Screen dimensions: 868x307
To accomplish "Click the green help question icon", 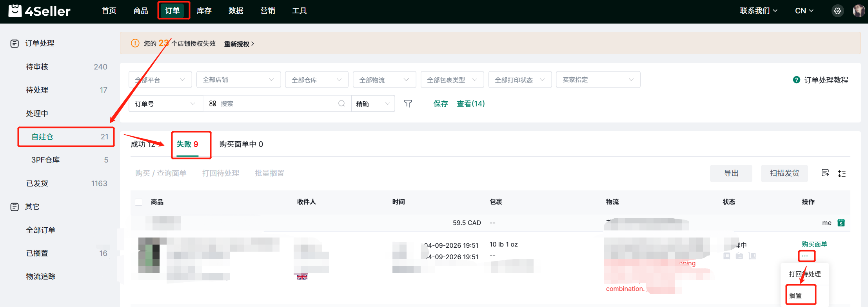I will point(796,80).
